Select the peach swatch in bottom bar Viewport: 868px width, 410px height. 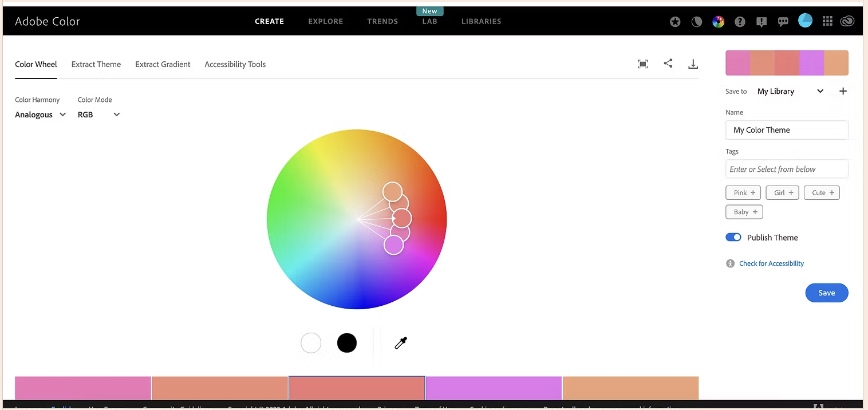click(630, 388)
